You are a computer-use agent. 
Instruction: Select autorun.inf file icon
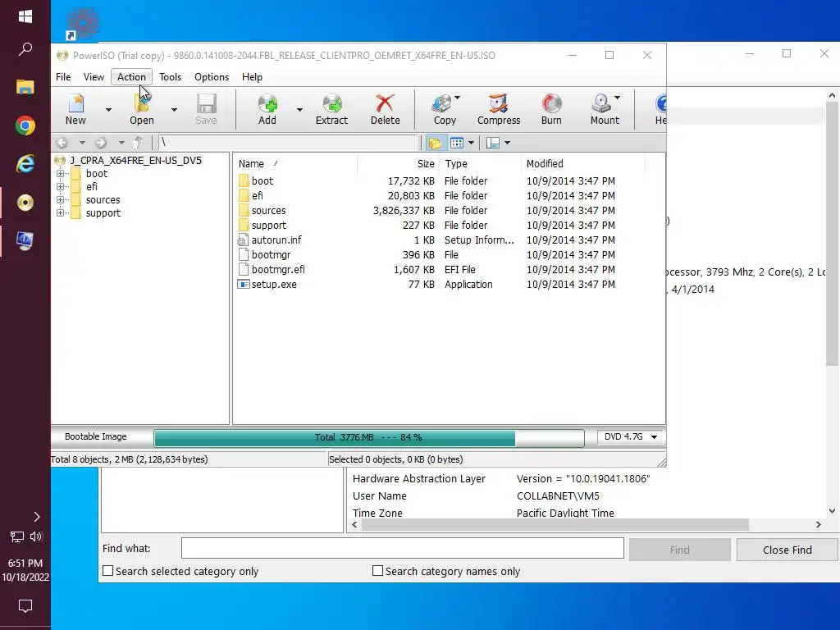[243, 240]
